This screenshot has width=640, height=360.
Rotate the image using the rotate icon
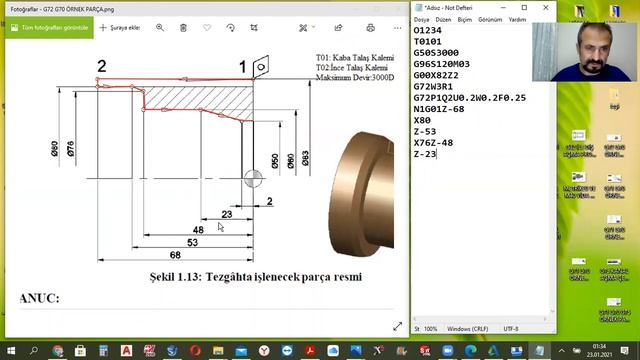point(231,28)
